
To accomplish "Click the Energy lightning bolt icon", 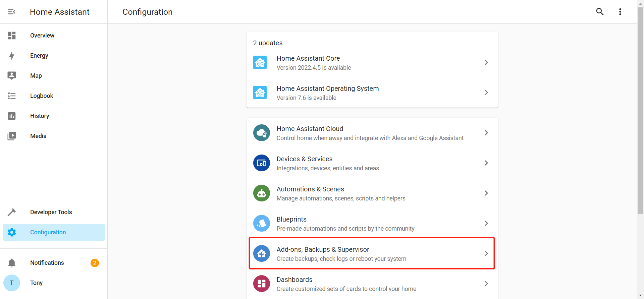I will click(x=12, y=56).
